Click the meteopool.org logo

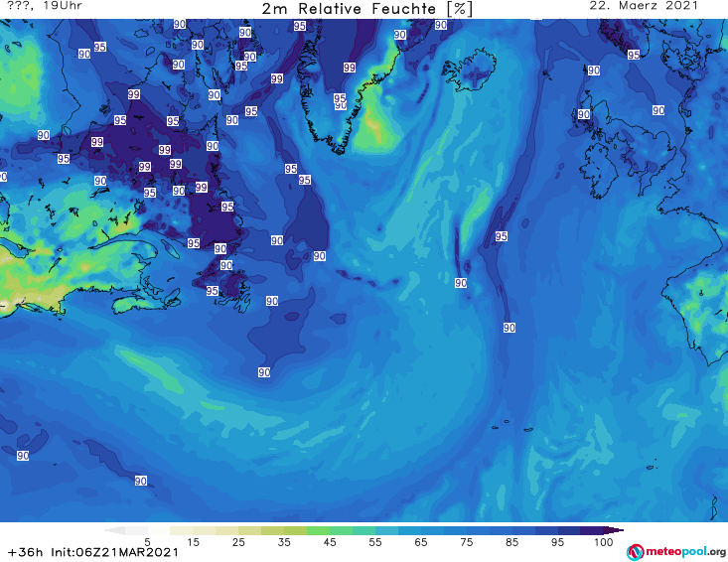point(676,552)
